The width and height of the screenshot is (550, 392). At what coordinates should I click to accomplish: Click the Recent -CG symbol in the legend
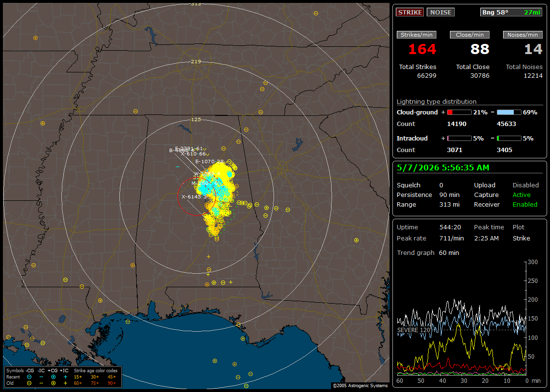click(x=29, y=377)
